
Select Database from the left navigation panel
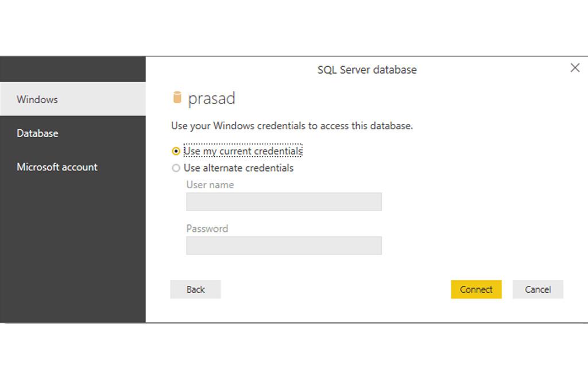coord(37,133)
